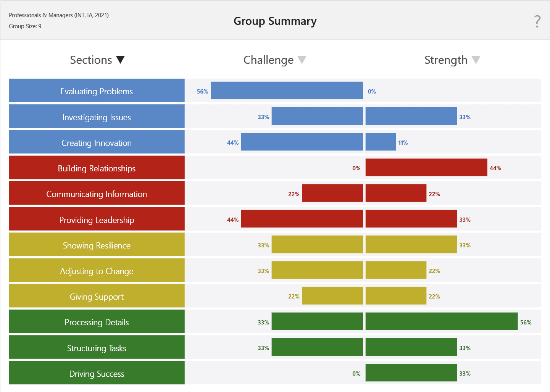Click the Group Summary title
The height and width of the screenshot is (392, 550).
pyautogui.click(x=275, y=21)
